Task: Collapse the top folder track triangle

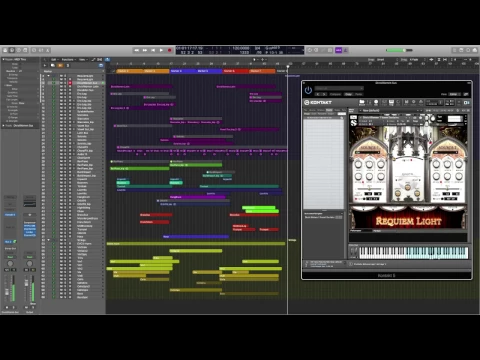Action: point(49,76)
